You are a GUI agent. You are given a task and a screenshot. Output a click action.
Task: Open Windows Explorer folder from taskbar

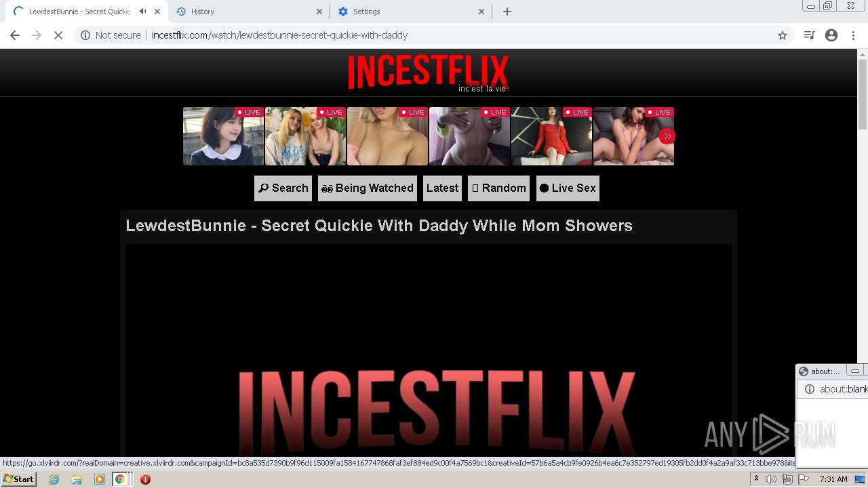tap(77, 479)
